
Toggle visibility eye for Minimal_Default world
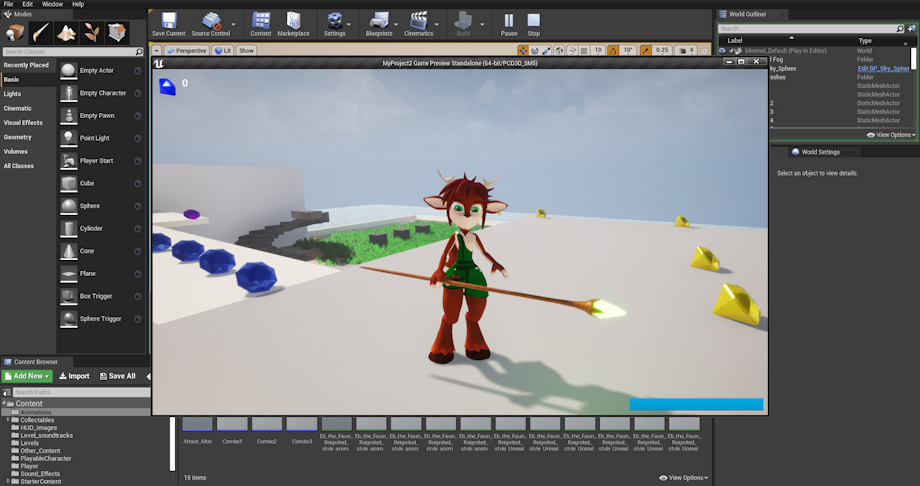722,50
